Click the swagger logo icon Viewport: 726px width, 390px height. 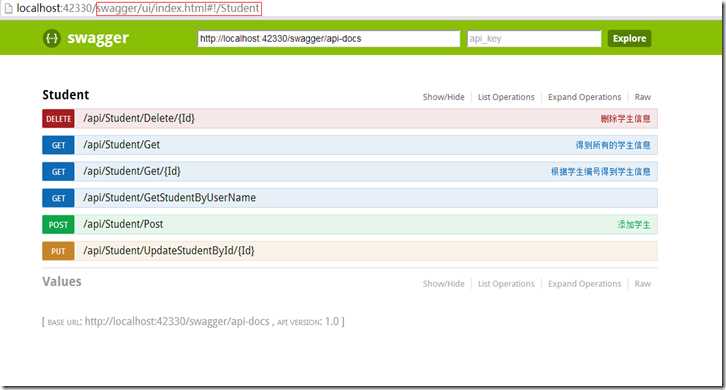(x=52, y=38)
